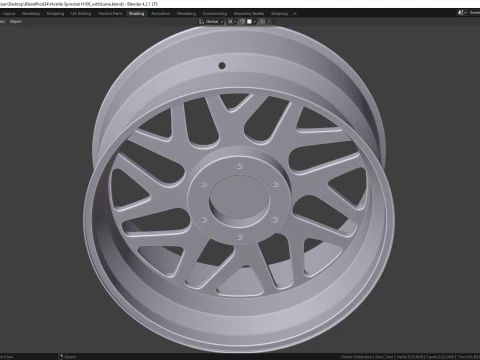Viewport: 480px width, 360px height.
Task: Switch to the Layout workspace tab
Action: pos(9,14)
